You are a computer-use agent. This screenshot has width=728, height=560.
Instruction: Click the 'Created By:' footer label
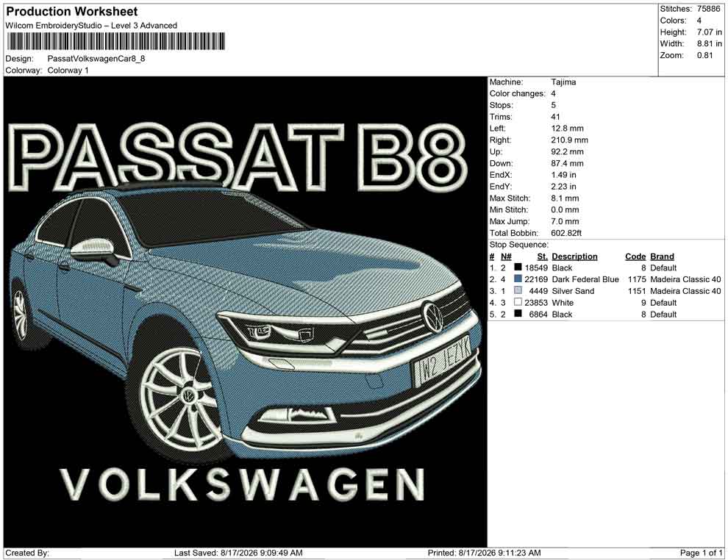coord(27,553)
